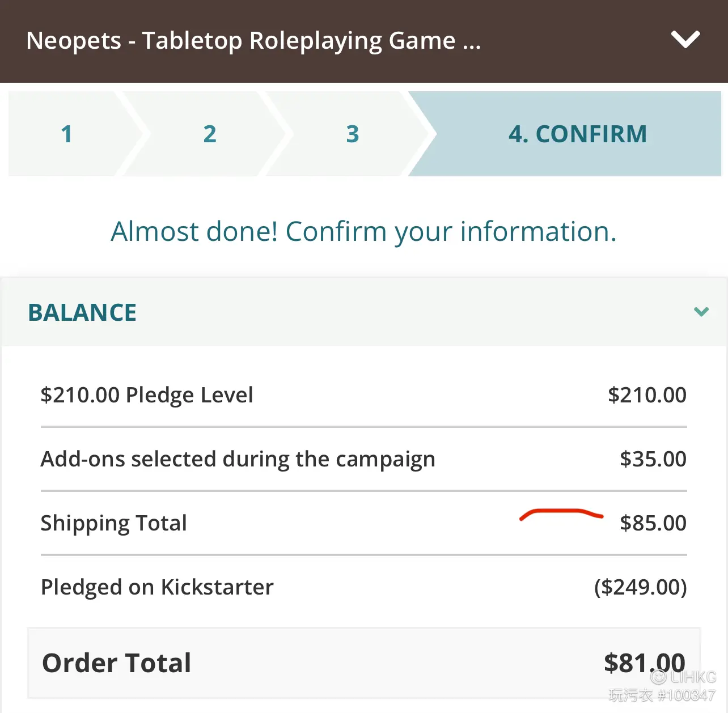The height and width of the screenshot is (713, 728).
Task: Select the Shipping Total label
Action: click(x=114, y=523)
